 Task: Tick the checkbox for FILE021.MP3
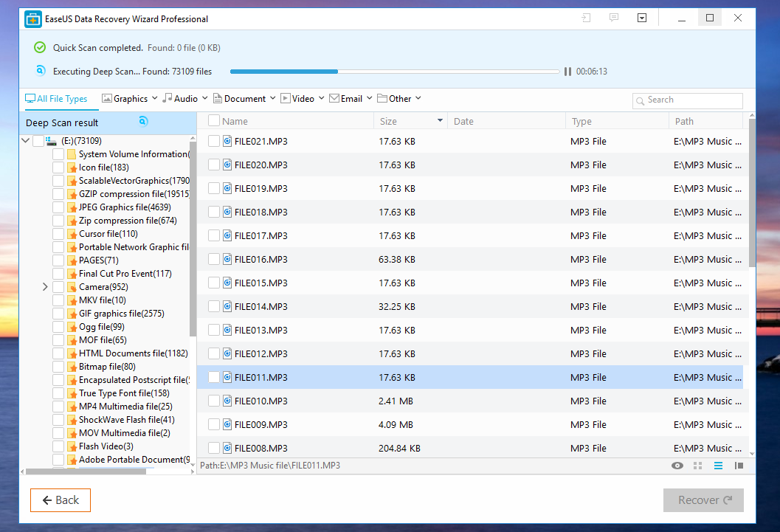pyautogui.click(x=214, y=141)
